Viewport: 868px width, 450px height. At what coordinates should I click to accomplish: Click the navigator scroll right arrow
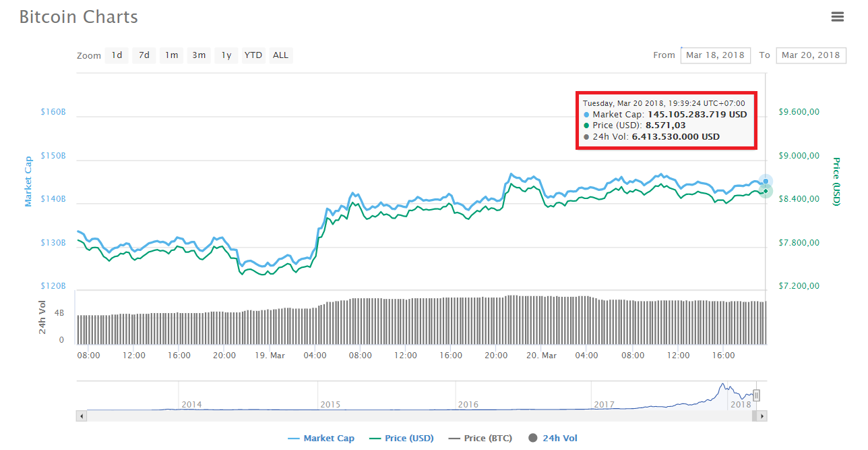point(762,416)
